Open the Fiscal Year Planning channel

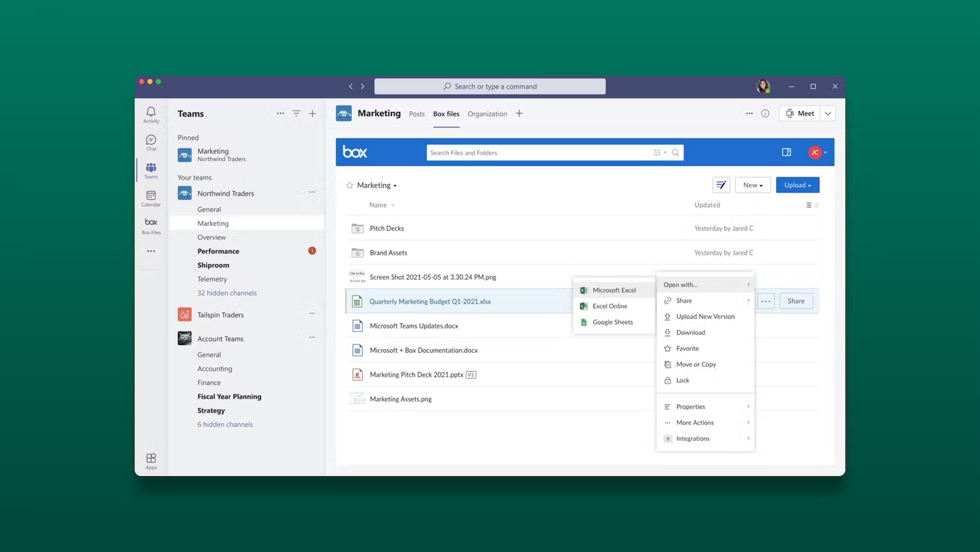click(229, 397)
